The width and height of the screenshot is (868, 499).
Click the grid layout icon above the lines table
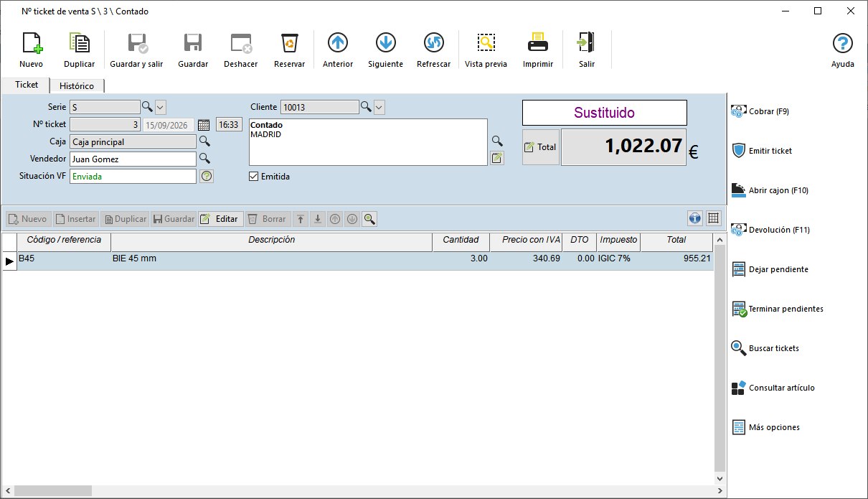point(713,218)
